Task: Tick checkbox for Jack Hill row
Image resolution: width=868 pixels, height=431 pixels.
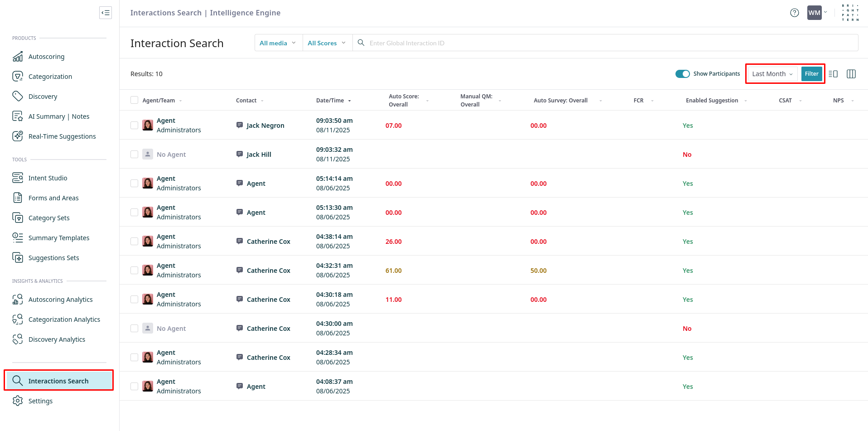Action: coord(134,155)
